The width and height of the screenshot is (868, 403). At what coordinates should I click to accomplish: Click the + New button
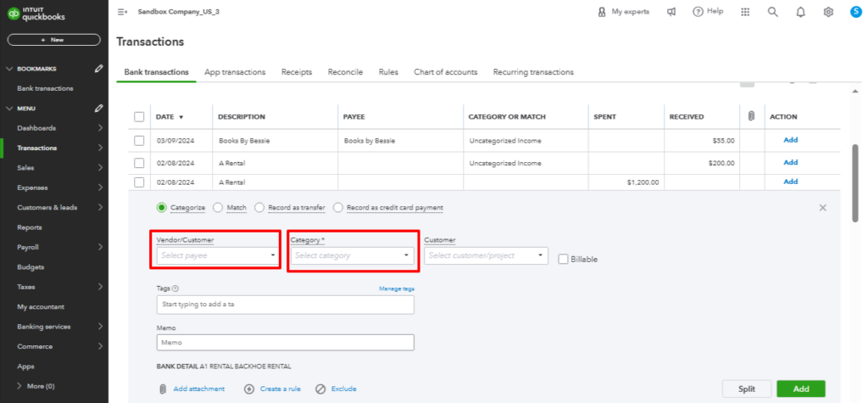point(53,40)
